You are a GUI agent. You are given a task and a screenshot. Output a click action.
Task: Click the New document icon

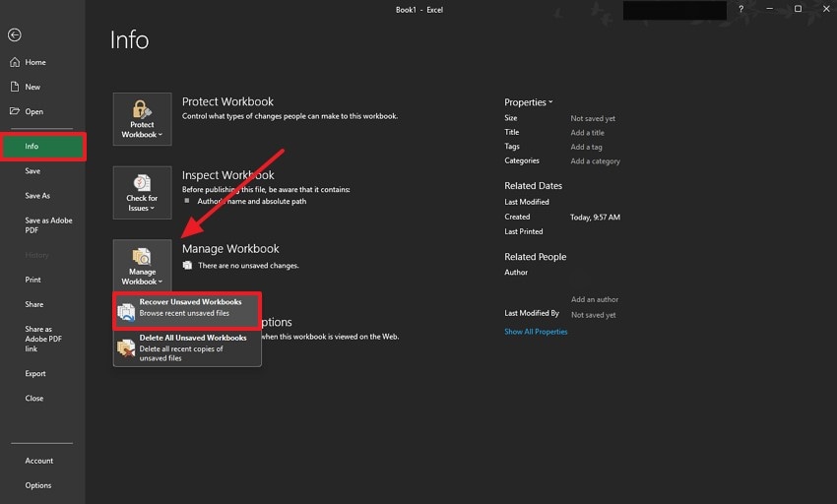pyautogui.click(x=14, y=87)
